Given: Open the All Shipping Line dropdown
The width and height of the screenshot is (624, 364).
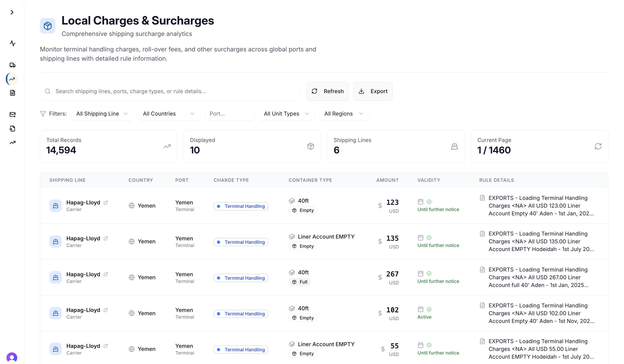Looking at the screenshot, I should click(x=102, y=114).
